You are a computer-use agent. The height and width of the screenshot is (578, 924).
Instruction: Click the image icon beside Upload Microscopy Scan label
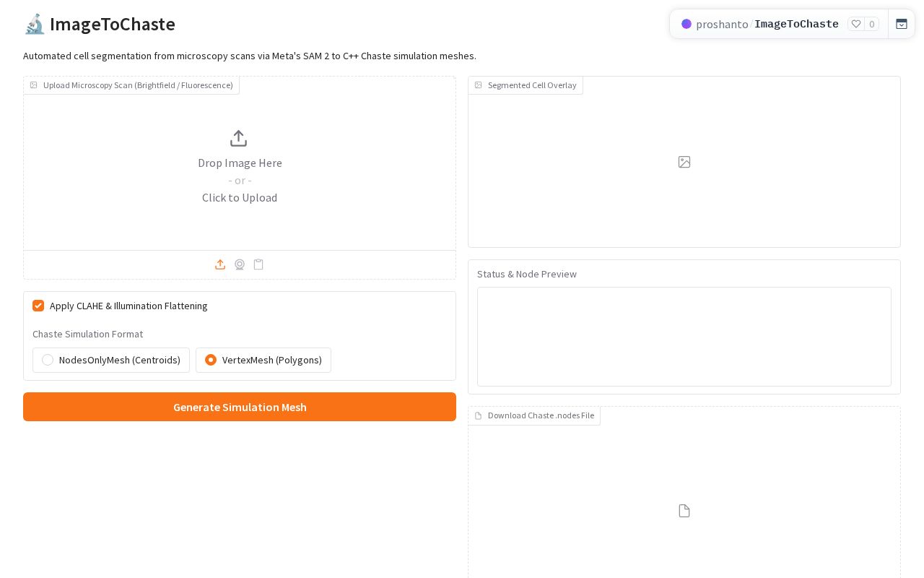[x=33, y=85]
